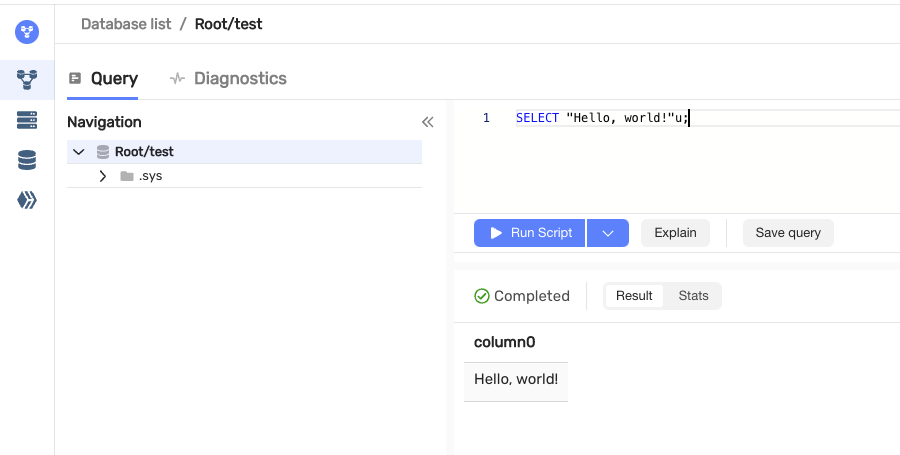The image size is (900, 455).
Task: Open the storage sidebar icon
Action: (27, 160)
